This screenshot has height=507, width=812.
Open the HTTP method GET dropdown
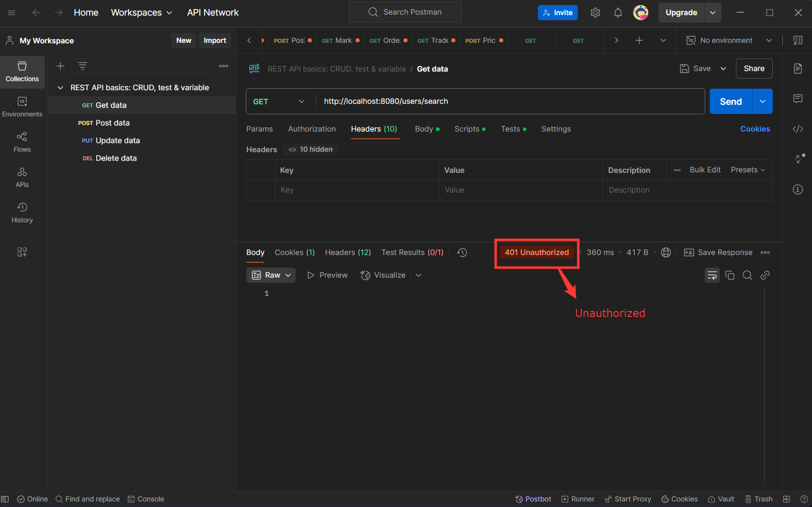click(281, 101)
